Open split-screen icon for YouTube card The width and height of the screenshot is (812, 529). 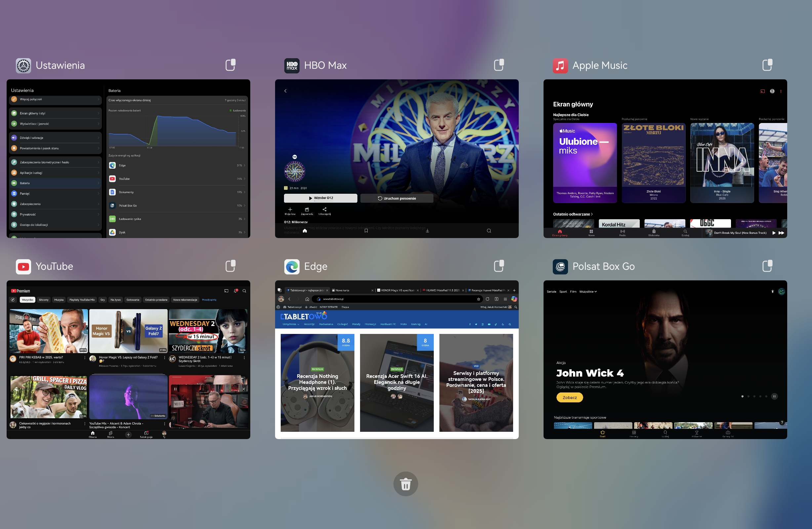(231, 266)
